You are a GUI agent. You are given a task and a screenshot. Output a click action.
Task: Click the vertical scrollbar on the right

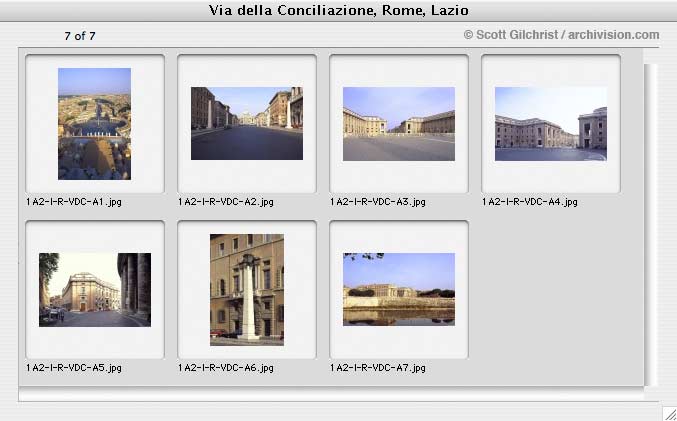coord(650,225)
